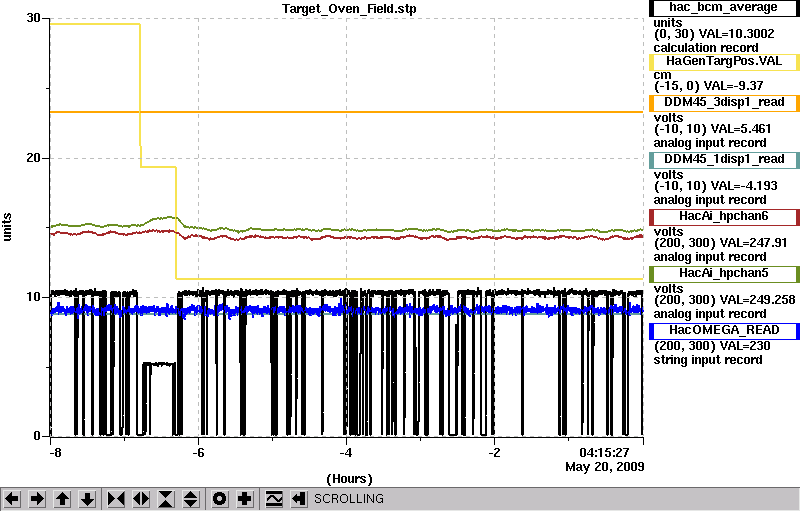The image size is (800, 511).
Task: Click 'string input record' text
Action: [x=708, y=360]
